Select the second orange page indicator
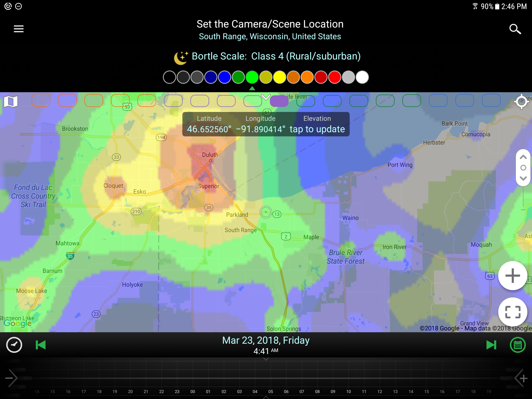The image size is (532, 399). (x=67, y=100)
